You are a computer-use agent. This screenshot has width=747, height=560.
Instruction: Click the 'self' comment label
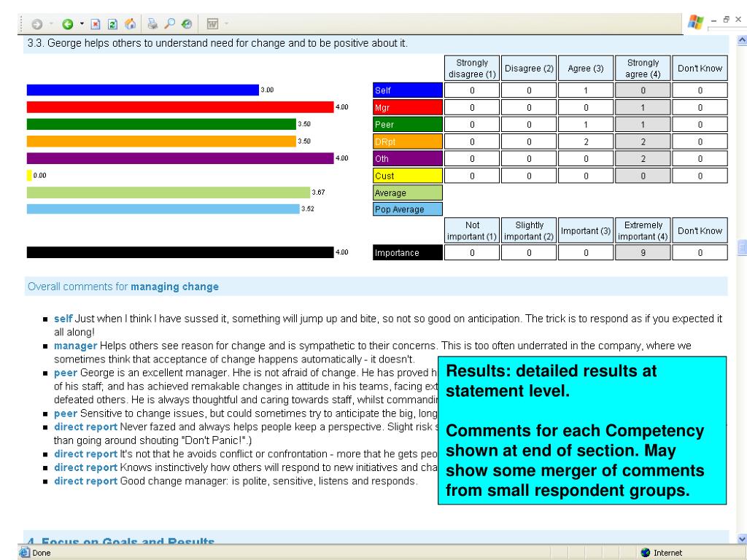coord(63,319)
